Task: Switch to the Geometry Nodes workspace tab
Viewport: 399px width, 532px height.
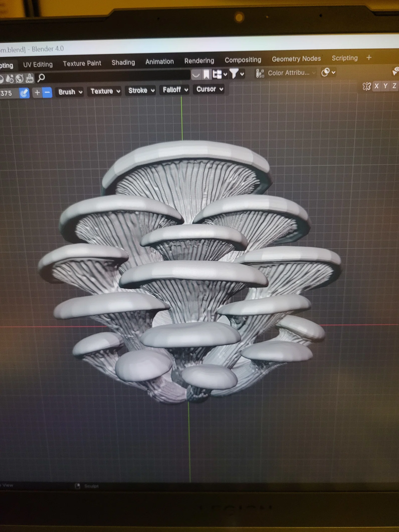Action: 296,59
